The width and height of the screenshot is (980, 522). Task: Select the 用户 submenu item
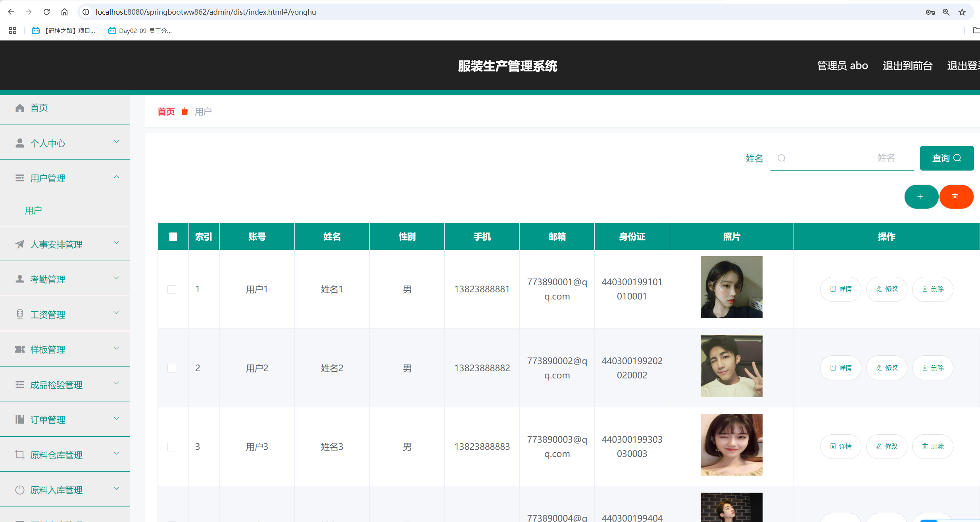click(33, 210)
